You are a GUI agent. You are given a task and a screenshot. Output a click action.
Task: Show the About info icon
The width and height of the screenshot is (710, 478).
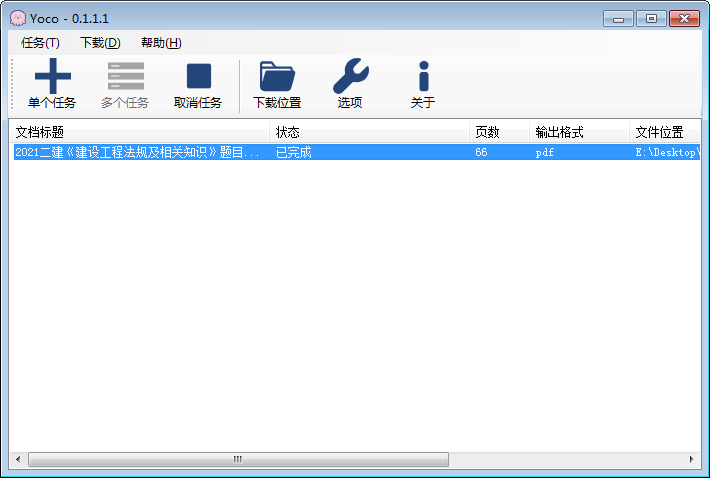tap(424, 76)
